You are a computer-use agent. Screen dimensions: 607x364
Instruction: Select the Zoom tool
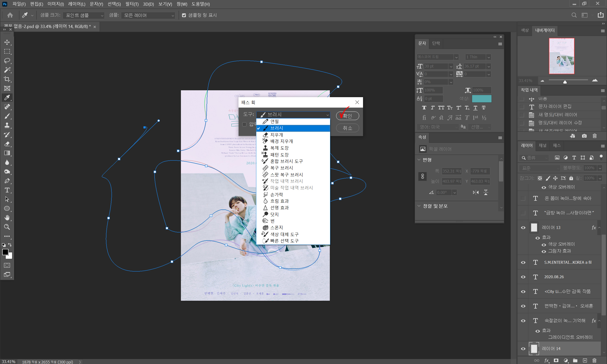7,227
